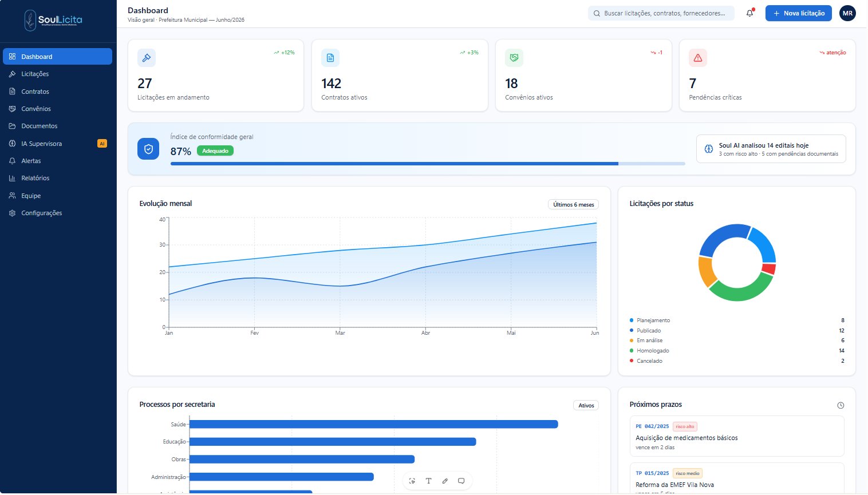Click the Administração label in secretaria chart
Screen dimensions: 868x495
(x=168, y=477)
